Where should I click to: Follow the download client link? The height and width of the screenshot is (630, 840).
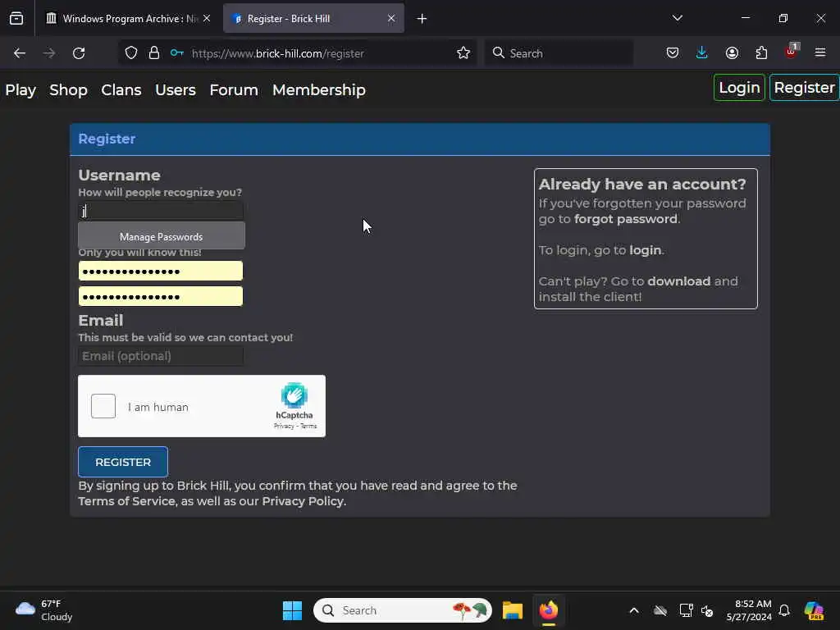pos(678,281)
